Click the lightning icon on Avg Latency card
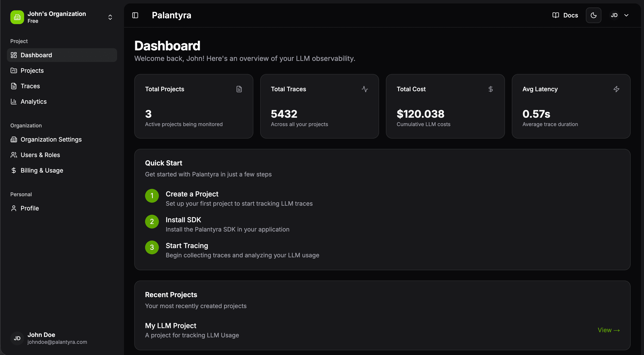The image size is (644, 355). click(x=616, y=89)
